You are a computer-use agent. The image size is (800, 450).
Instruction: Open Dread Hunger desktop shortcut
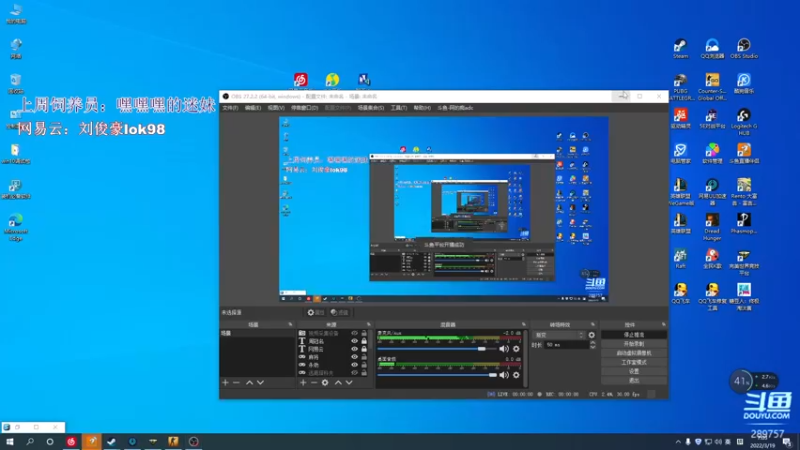(712, 227)
